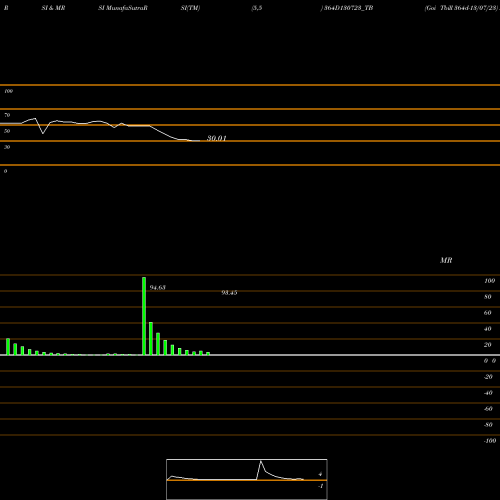Click the -20 label on MR axis
Image resolution: width=500 pixels, height=500 pixels.
(x=488, y=377)
